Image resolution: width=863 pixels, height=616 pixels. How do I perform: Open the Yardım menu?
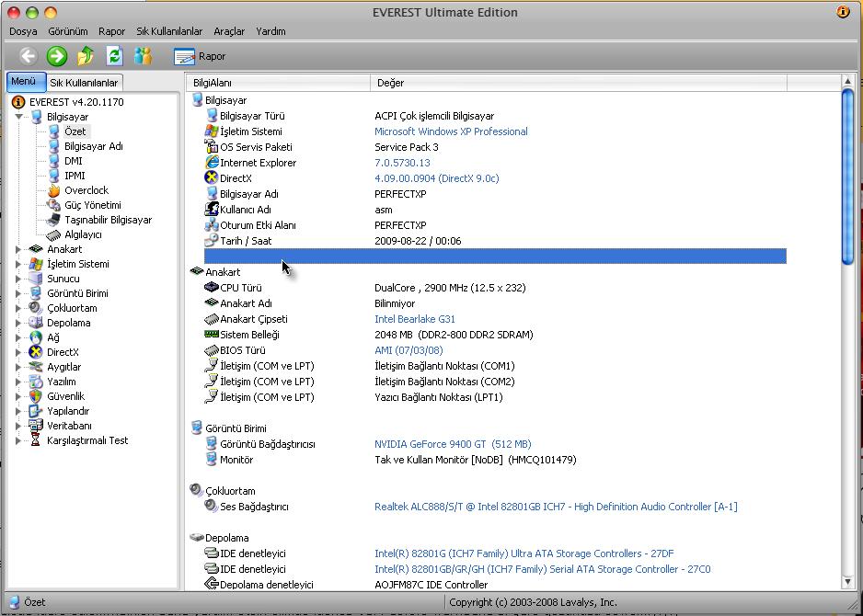click(x=270, y=31)
